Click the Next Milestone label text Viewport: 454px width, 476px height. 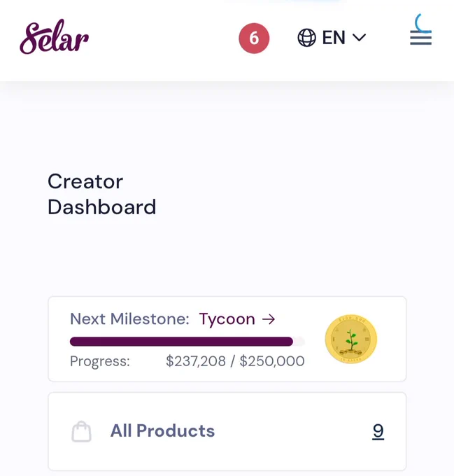(129, 319)
